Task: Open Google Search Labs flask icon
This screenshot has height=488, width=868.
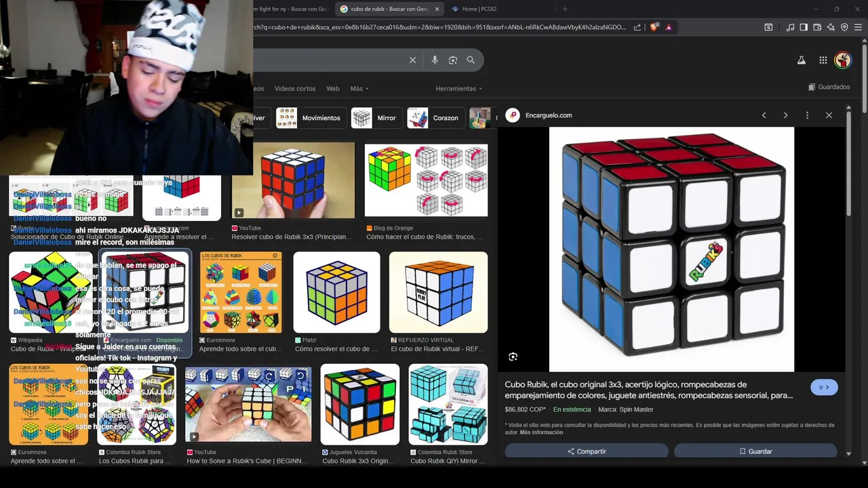Action: click(801, 60)
